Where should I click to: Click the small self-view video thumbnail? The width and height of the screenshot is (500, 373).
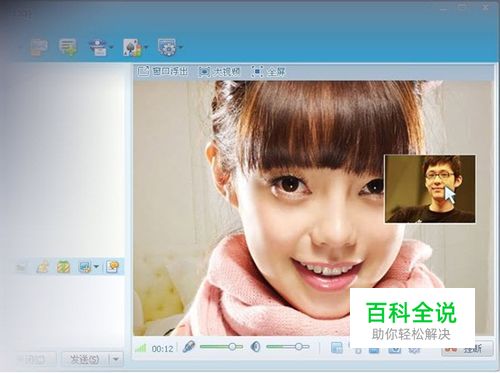pyautogui.click(x=430, y=189)
